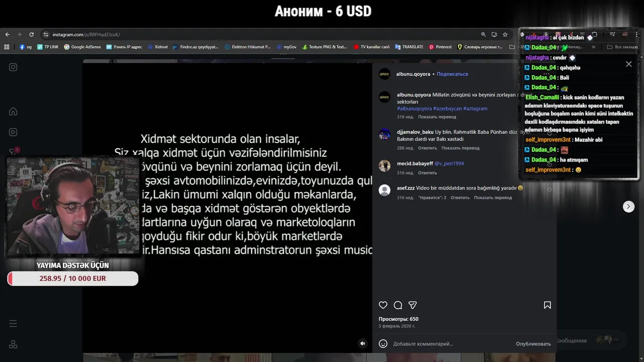Screen dimensions: 644x362
Task: Reload the page in browser toolbar
Action: pyautogui.click(x=31, y=35)
